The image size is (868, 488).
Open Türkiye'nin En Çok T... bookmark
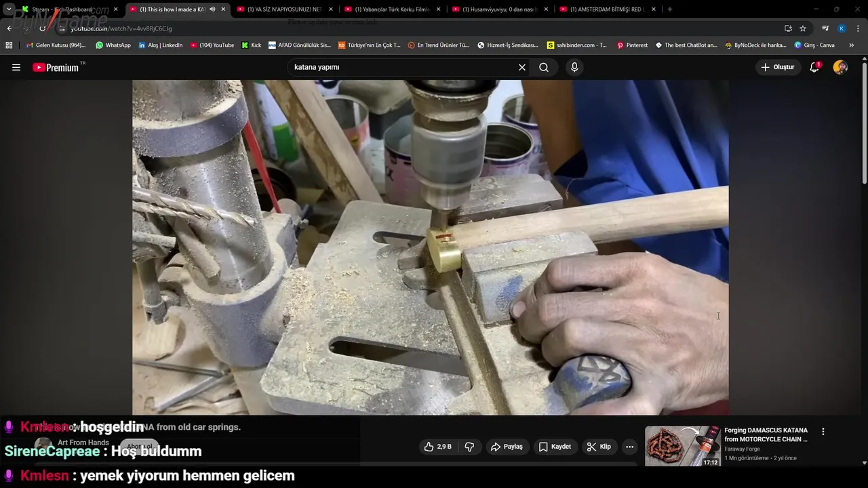370,45
